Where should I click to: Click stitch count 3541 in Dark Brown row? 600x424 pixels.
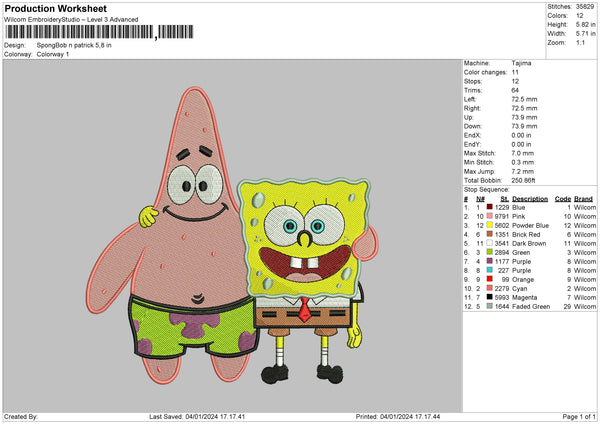pyautogui.click(x=502, y=243)
